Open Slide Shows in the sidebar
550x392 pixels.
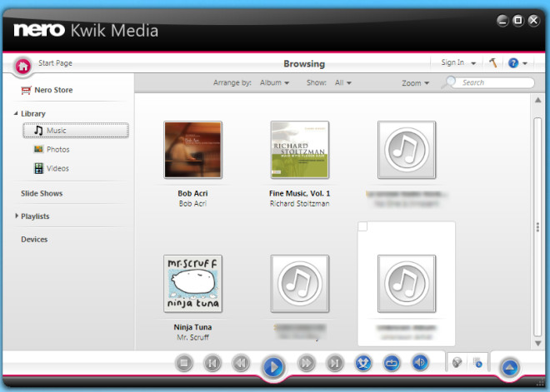(x=42, y=193)
